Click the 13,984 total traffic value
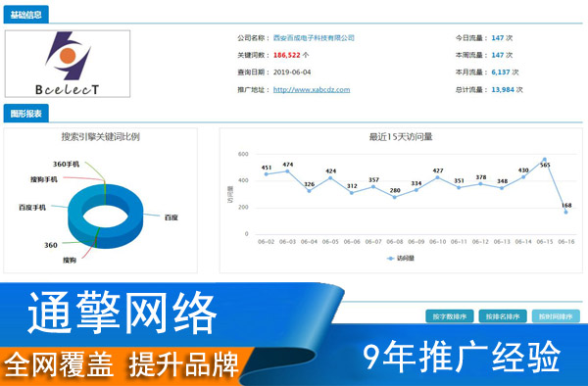The image size is (588, 386). [503, 89]
